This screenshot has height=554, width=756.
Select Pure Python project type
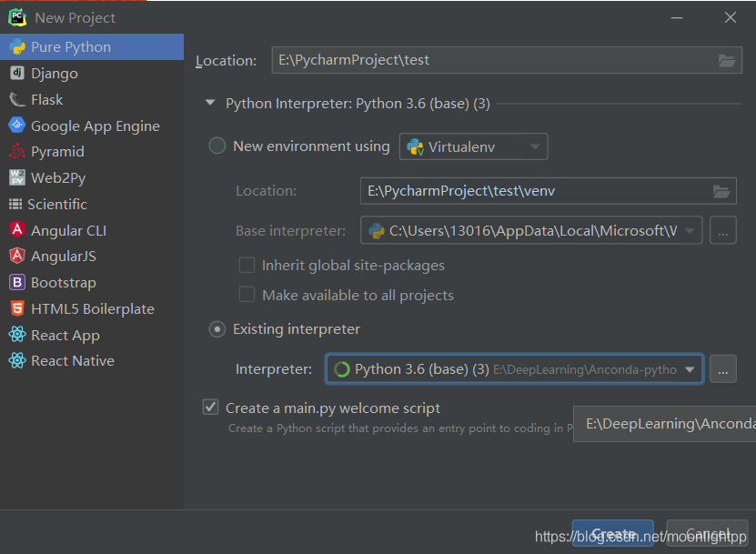(92, 46)
